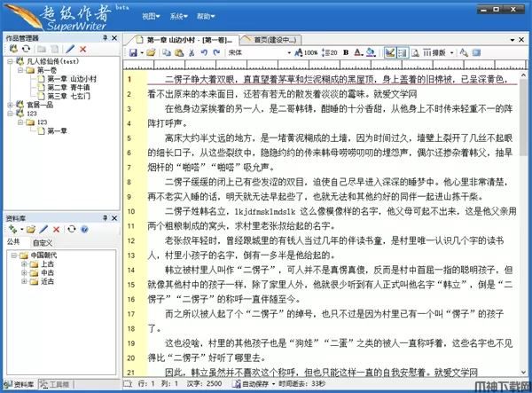Viewport: 532px width, 393px height.
Task: Click the blue help icon in 资料库
Action: pos(84,230)
